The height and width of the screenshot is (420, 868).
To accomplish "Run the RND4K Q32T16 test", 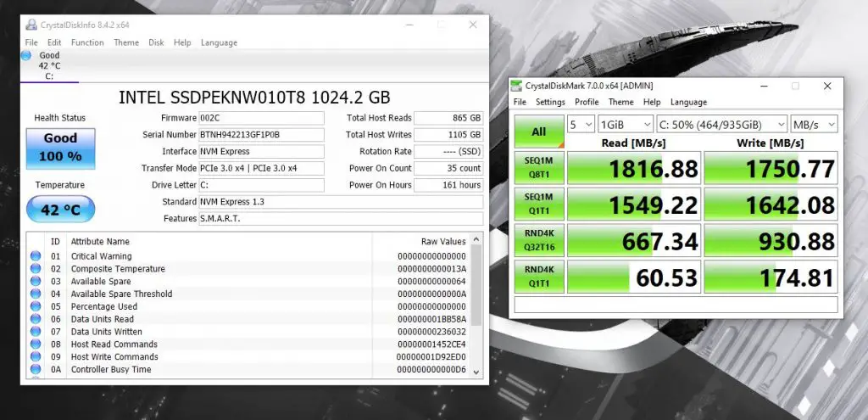I will click(539, 240).
